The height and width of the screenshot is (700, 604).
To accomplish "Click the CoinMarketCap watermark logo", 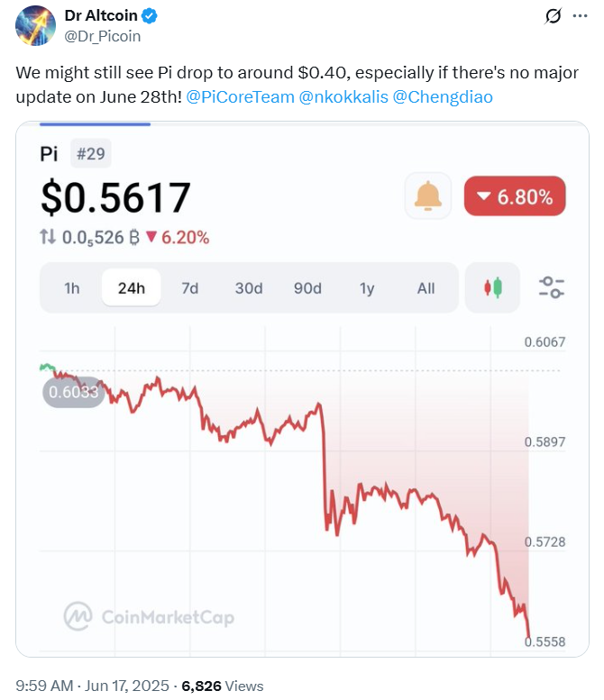I will pos(150,616).
